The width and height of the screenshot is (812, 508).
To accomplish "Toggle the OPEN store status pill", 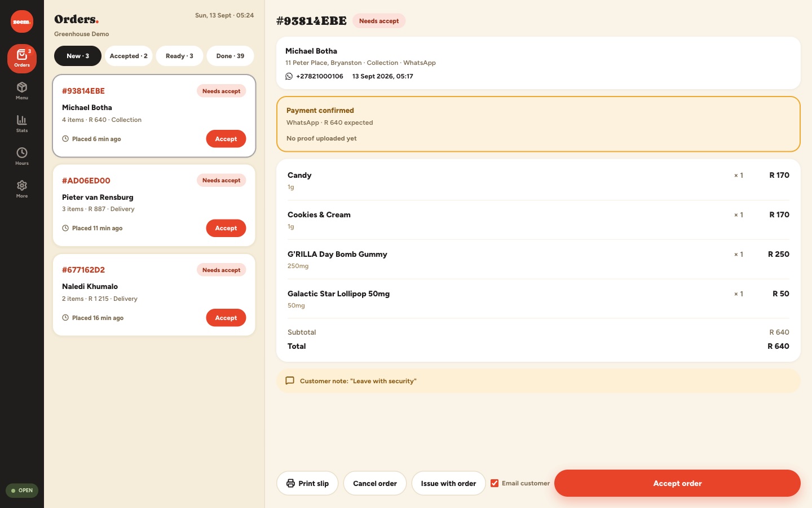I will coord(22,491).
